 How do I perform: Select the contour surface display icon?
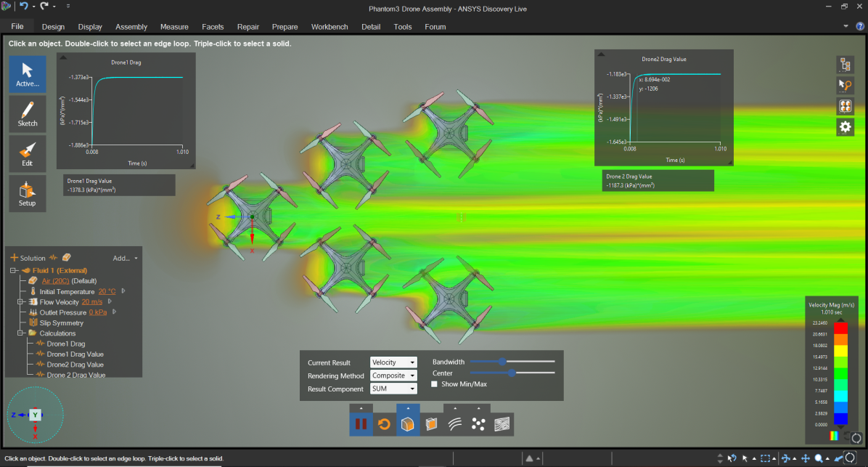[x=502, y=424]
